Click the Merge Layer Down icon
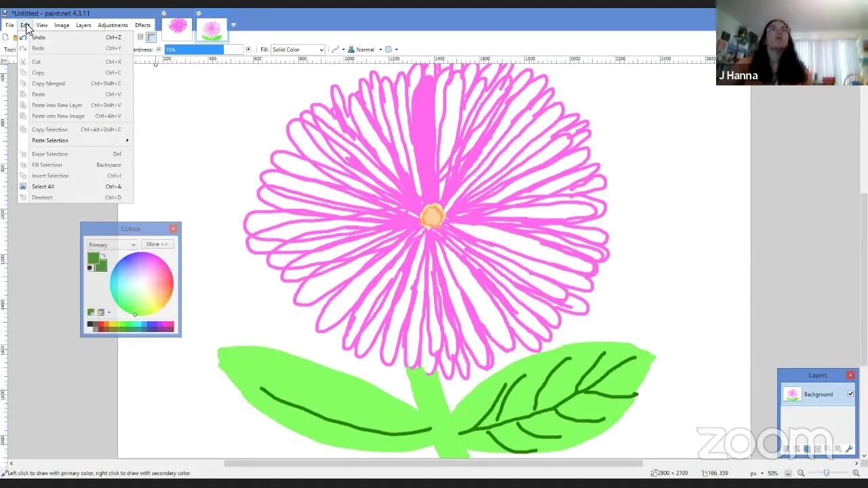Image resolution: width=868 pixels, height=488 pixels. 817,449
